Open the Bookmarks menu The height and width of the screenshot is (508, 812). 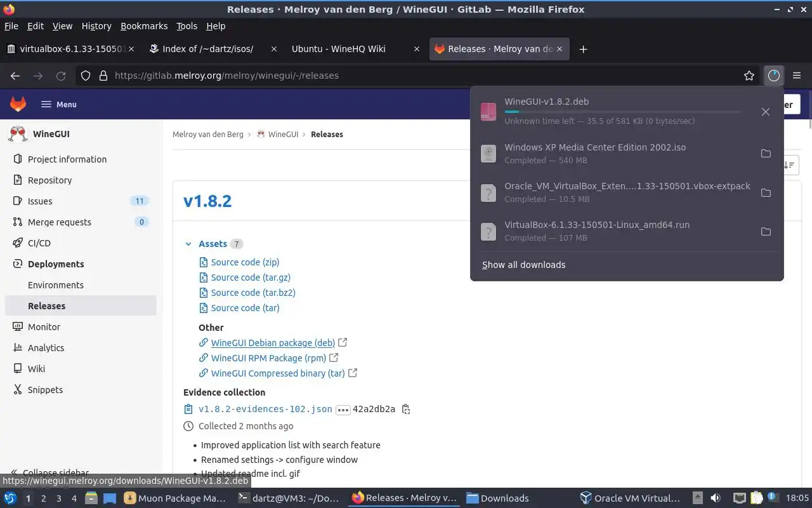[x=144, y=26]
